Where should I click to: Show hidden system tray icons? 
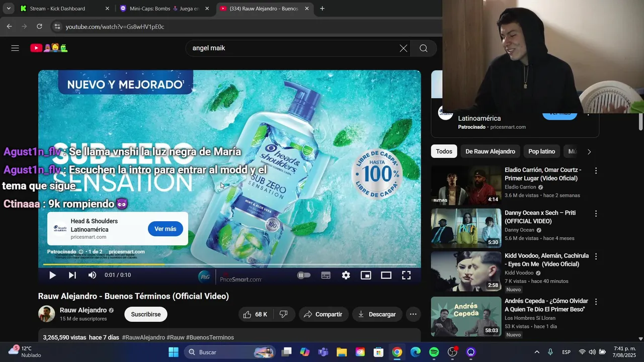pyautogui.click(x=537, y=352)
